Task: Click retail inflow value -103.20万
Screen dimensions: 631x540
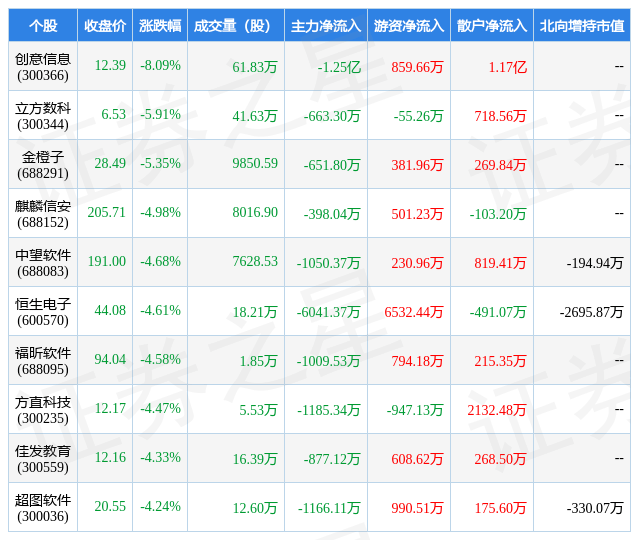Action: (x=498, y=214)
